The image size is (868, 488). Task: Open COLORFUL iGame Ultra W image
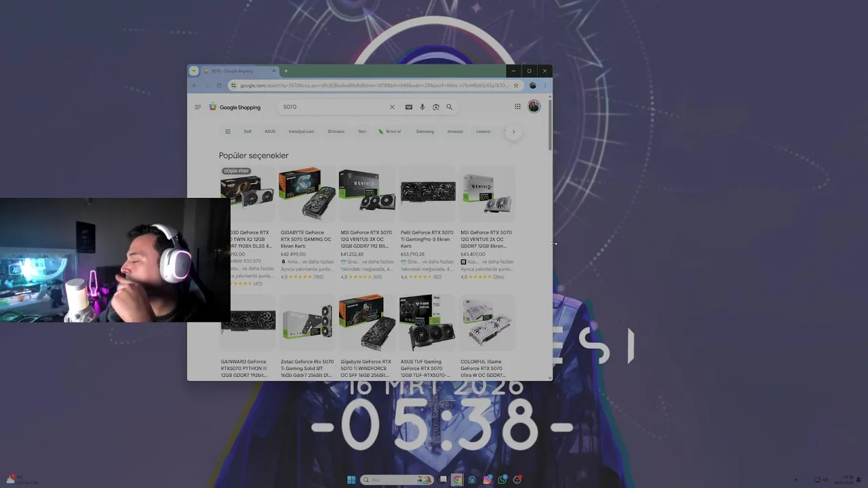click(x=487, y=323)
